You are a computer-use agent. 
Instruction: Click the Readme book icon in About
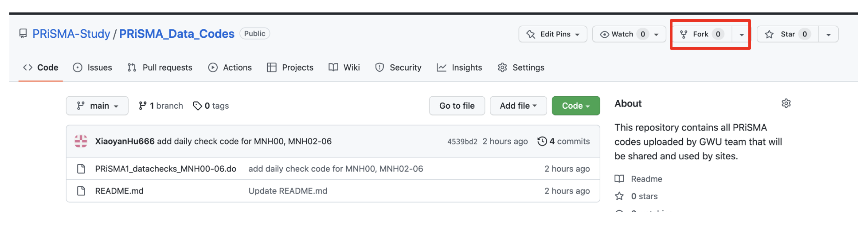click(619, 179)
